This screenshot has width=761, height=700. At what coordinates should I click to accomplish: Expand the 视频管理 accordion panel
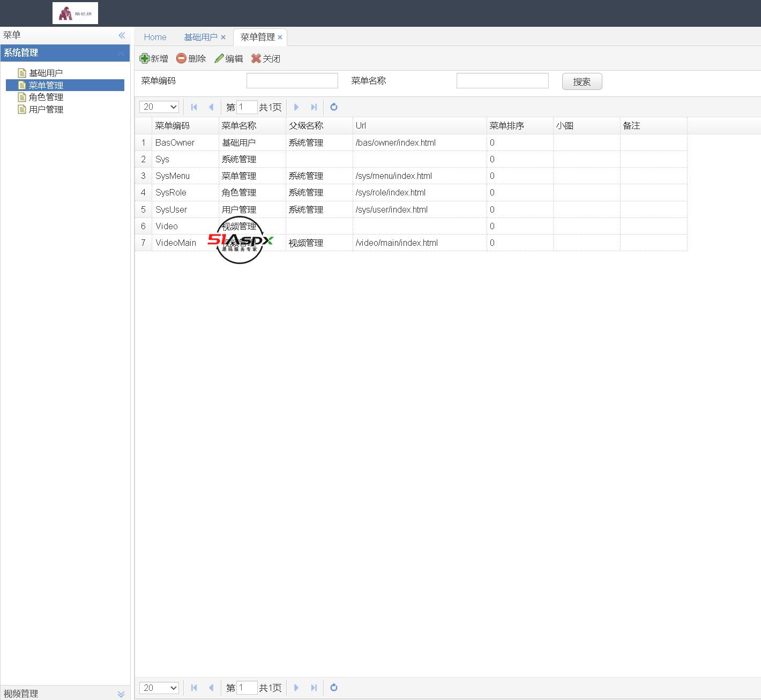coord(121,694)
